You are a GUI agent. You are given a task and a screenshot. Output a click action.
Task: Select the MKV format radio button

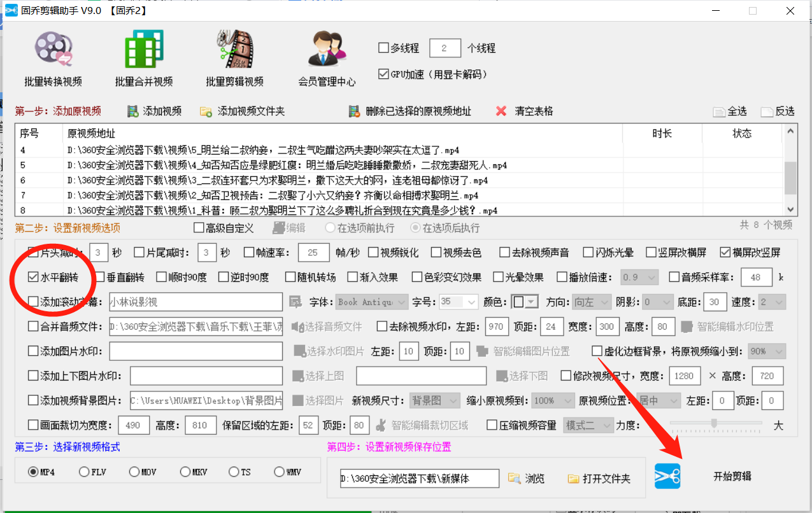[185, 472]
